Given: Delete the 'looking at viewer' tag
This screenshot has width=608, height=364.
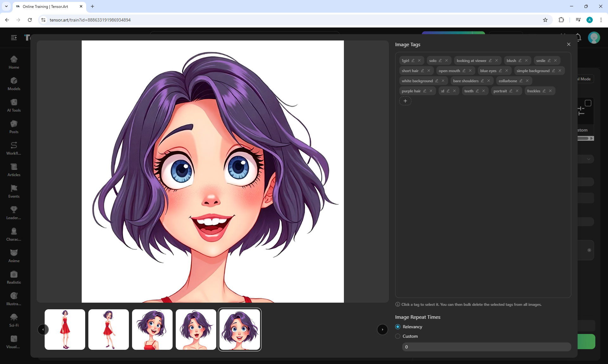Looking at the screenshot, I should click(497, 61).
